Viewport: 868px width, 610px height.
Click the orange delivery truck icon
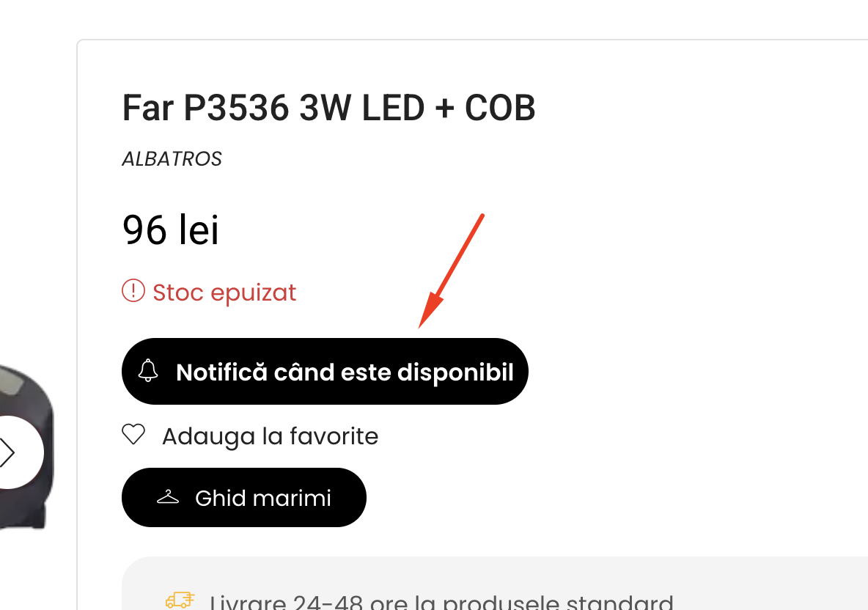[x=180, y=600]
